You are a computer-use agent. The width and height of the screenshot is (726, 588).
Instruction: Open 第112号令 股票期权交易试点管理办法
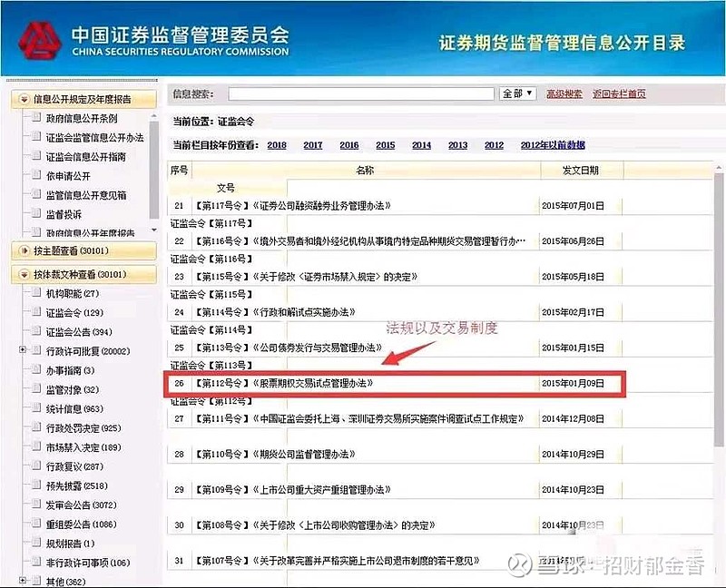(284, 383)
